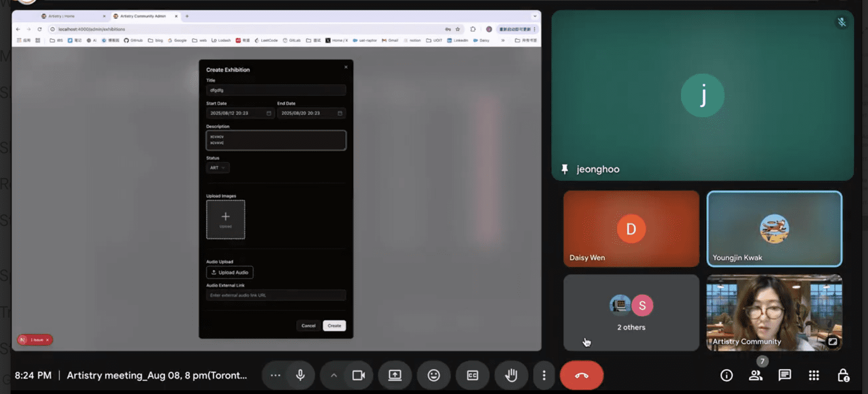This screenshot has height=394, width=868.
Task: Open host controls lock icon
Action: tap(843, 375)
